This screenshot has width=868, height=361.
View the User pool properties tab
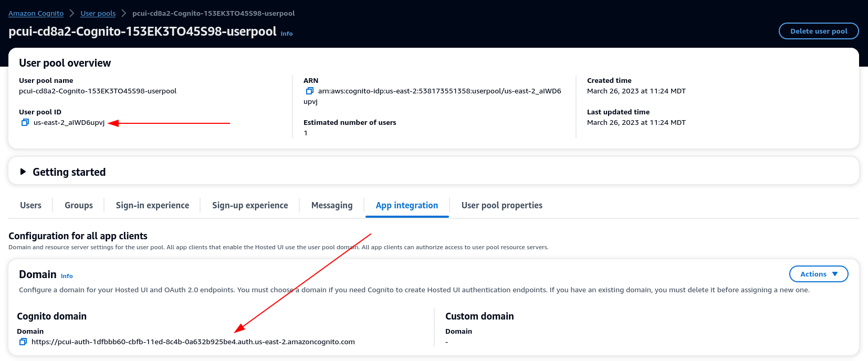[x=501, y=205]
